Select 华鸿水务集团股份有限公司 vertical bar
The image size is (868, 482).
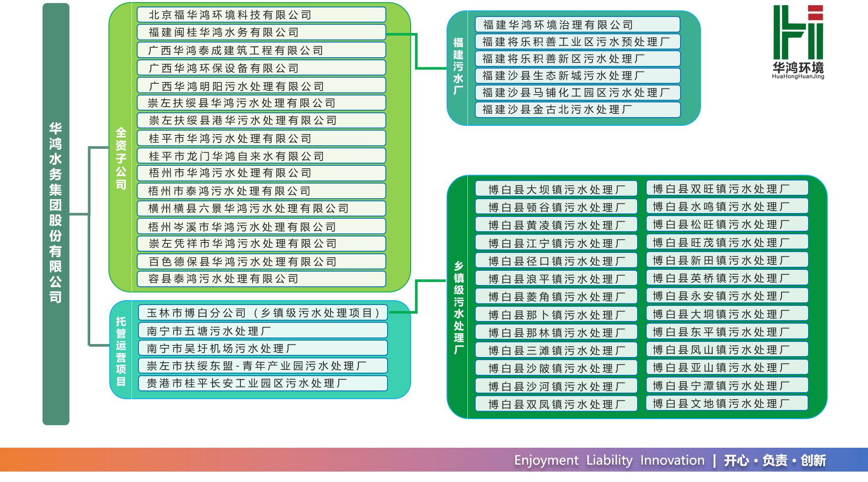tap(56, 213)
